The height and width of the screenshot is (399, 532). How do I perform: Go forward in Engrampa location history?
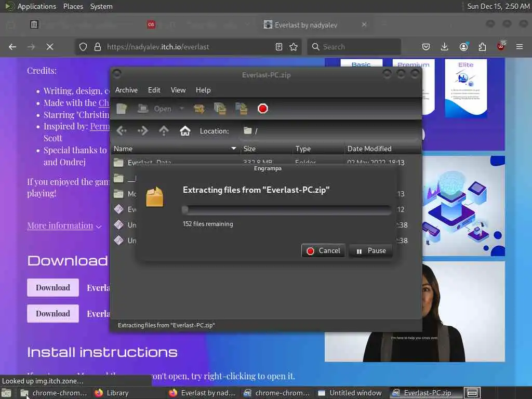(142, 130)
